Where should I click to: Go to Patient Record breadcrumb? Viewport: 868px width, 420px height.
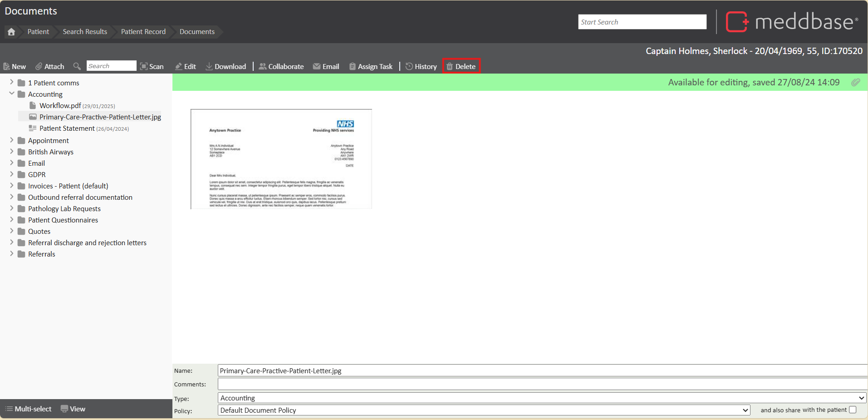pyautogui.click(x=143, y=32)
